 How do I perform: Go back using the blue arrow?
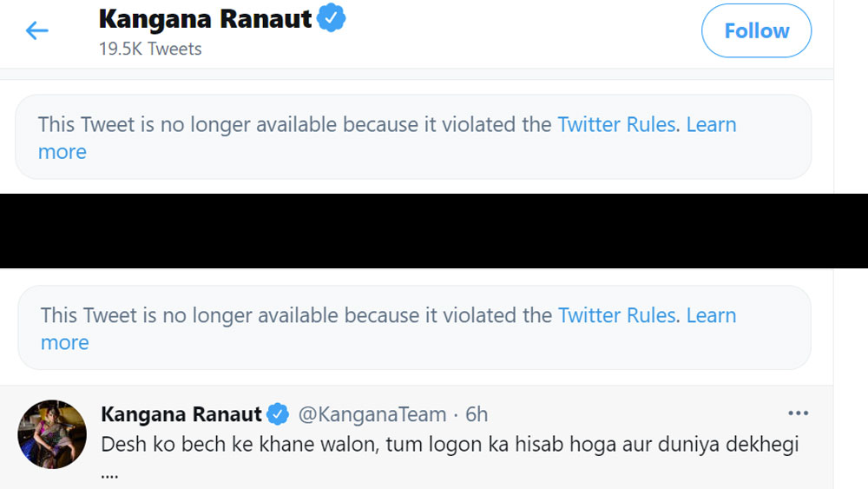[37, 30]
